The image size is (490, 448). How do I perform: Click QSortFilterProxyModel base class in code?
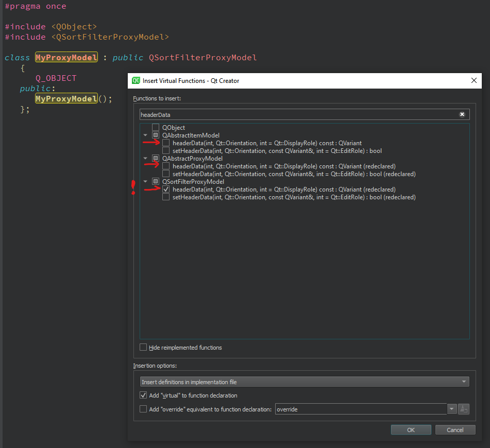[x=203, y=58]
